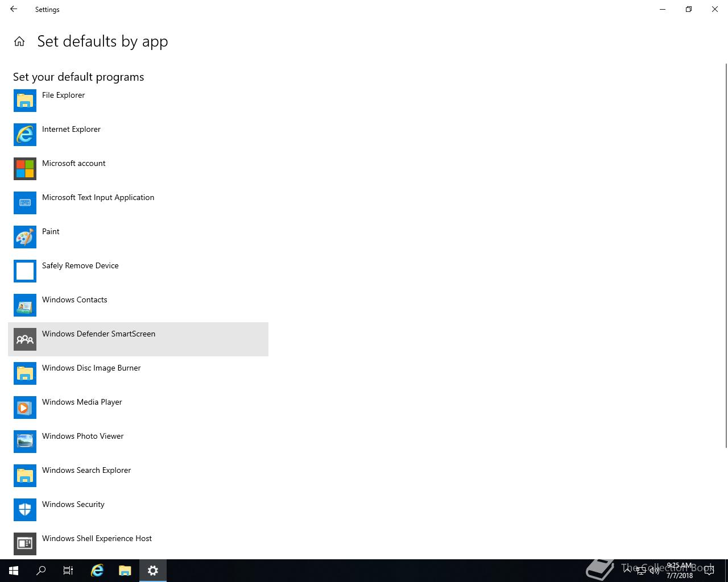Click the Windows Disc Image Burner icon

25,373
